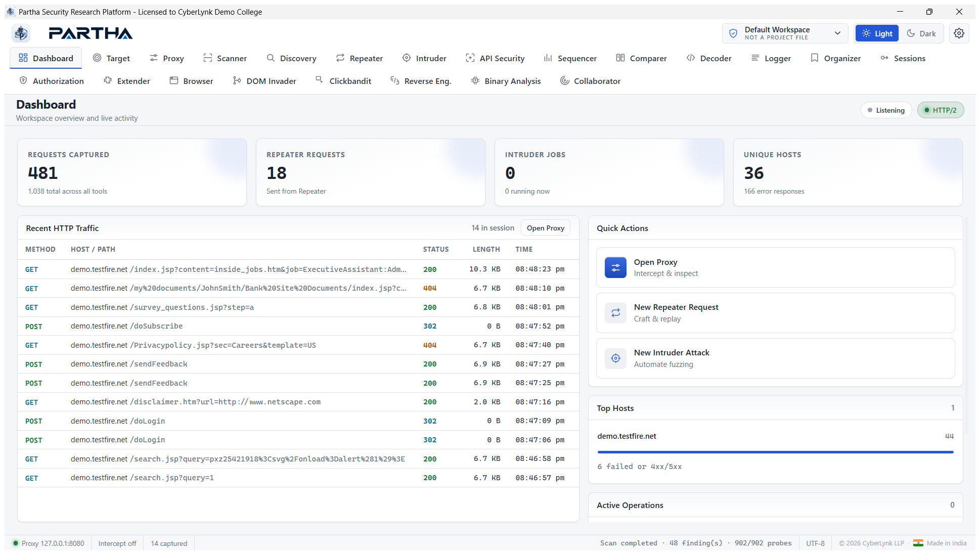This screenshot has width=980, height=555.
Task: Click the Proxy tab icon
Action: (154, 58)
